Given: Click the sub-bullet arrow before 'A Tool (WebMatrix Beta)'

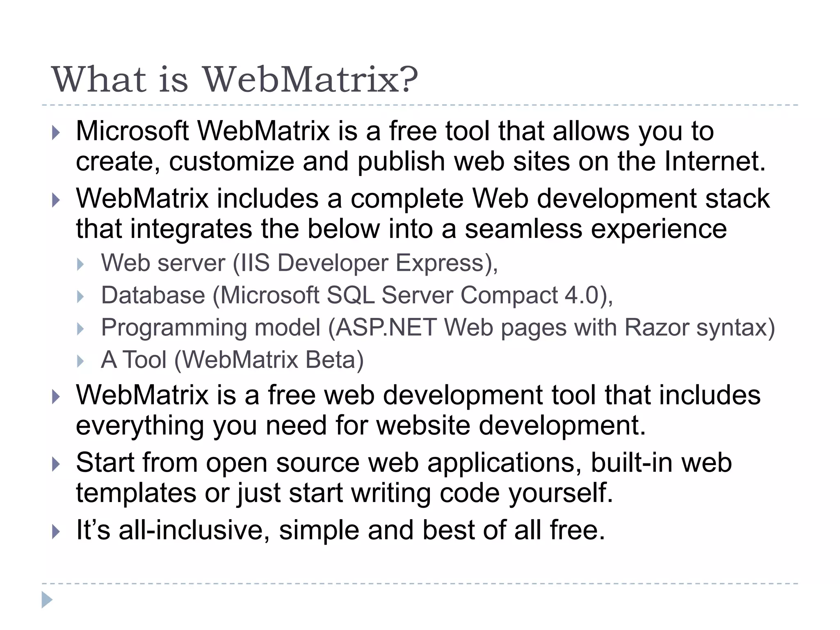Looking at the screenshot, I should click(80, 361).
